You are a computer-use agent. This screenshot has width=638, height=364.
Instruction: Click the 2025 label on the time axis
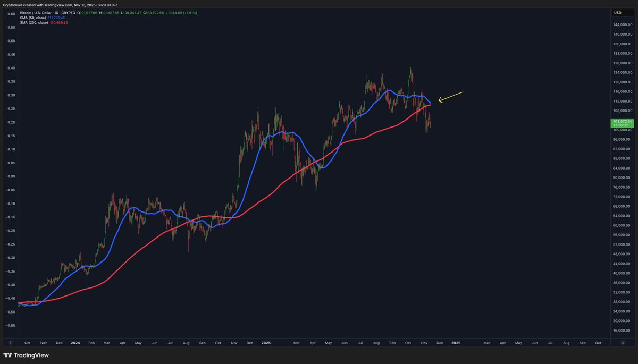pos(266,343)
